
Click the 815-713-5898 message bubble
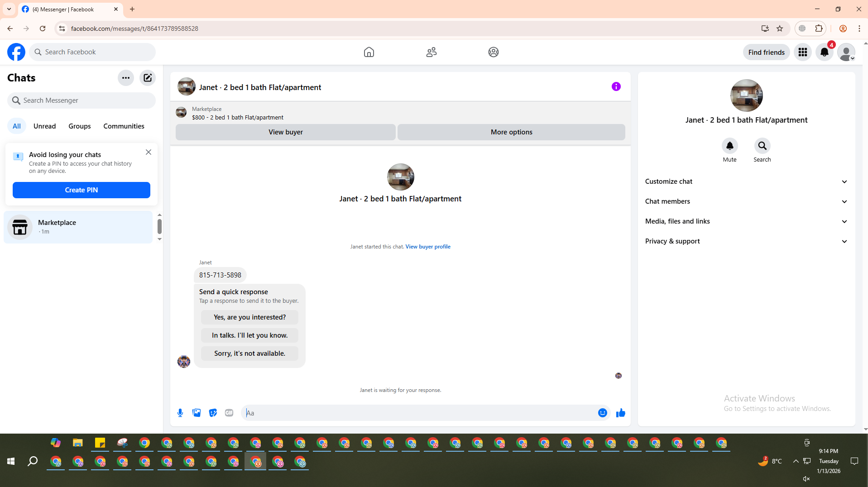tap(220, 275)
